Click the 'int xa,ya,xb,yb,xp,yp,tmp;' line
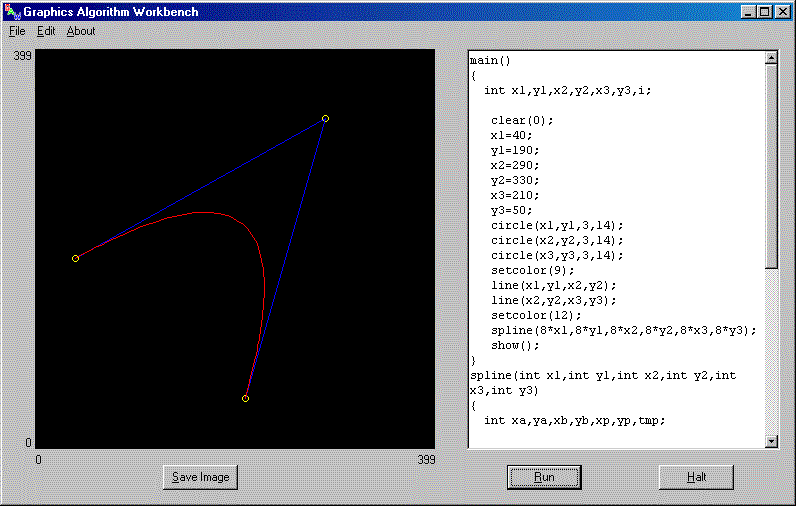The height and width of the screenshot is (506, 796). (574, 421)
